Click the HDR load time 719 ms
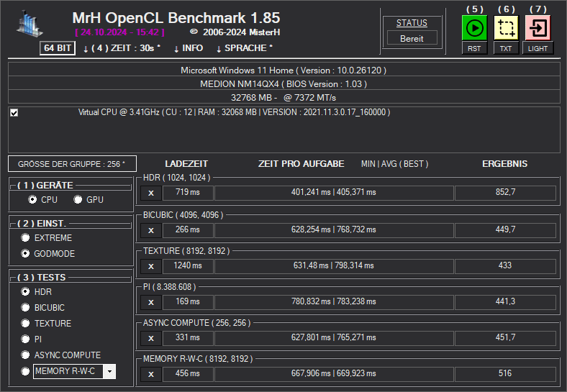567x392 pixels. [x=188, y=192]
